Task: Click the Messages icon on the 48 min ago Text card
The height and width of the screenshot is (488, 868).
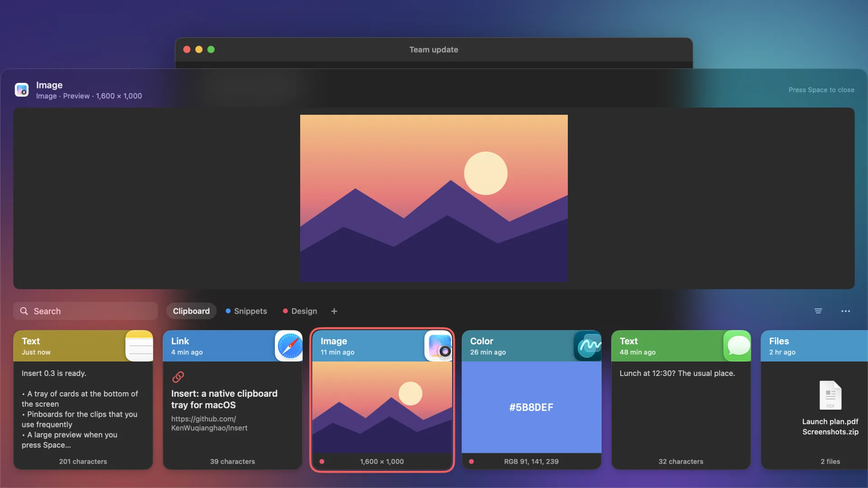Action: pos(737,346)
